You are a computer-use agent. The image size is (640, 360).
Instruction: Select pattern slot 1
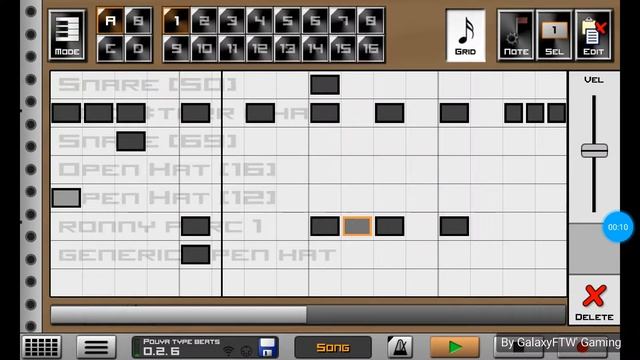[176, 21]
